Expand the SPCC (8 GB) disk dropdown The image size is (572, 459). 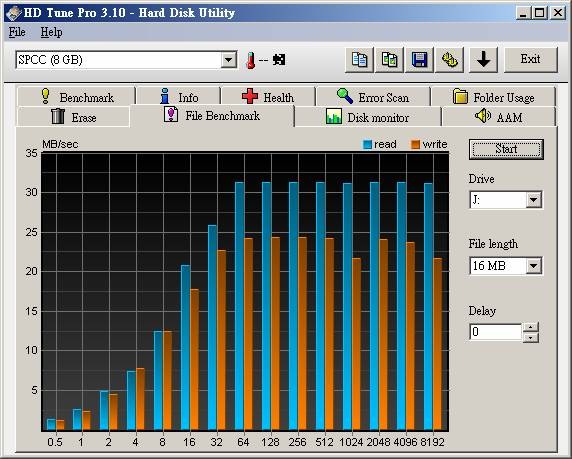(x=228, y=60)
